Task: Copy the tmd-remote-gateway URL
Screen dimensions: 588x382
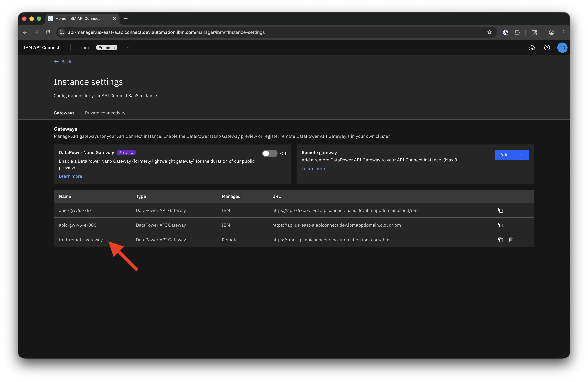Action: [x=501, y=240]
